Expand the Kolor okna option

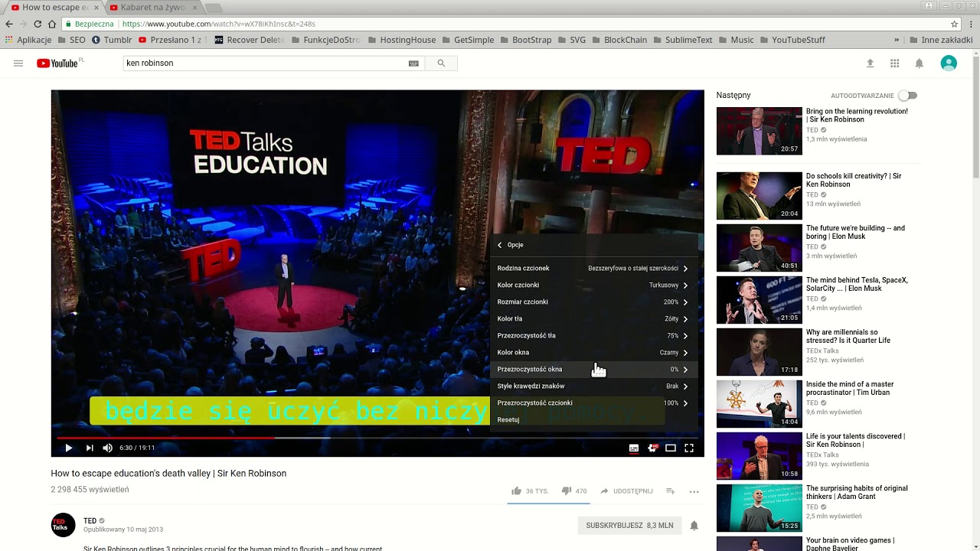(593, 353)
